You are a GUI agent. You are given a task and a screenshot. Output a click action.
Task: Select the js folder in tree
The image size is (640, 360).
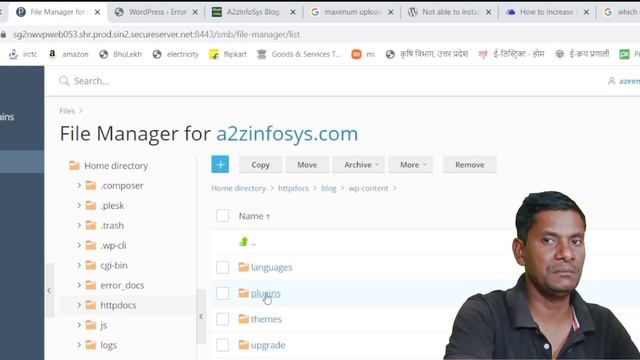click(x=104, y=325)
